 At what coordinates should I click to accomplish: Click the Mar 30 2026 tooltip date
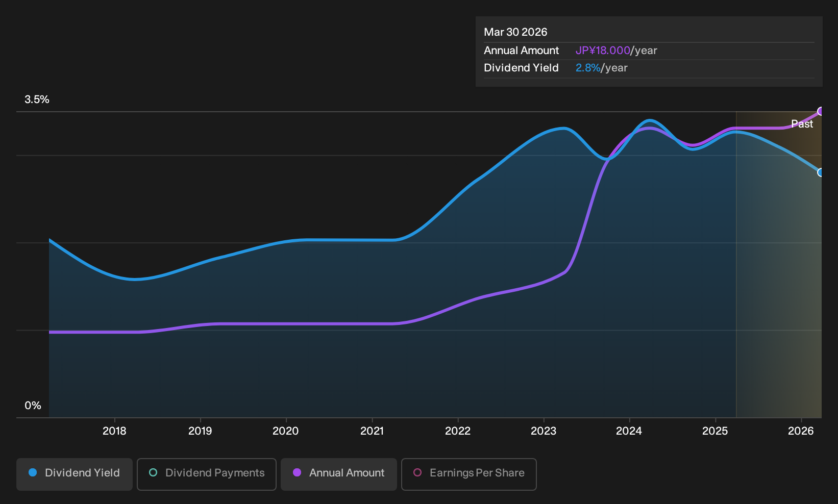[515, 32]
